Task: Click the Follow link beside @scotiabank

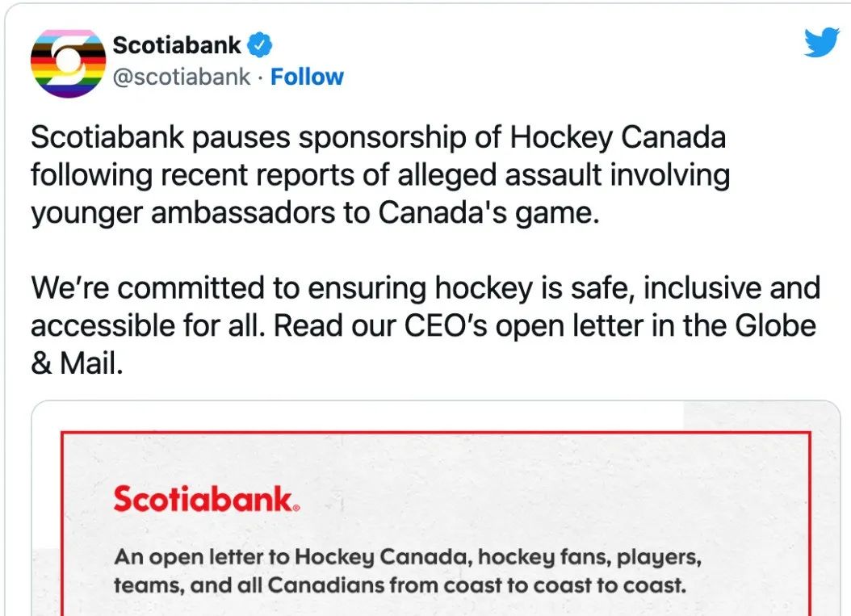Action: (x=307, y=77)
